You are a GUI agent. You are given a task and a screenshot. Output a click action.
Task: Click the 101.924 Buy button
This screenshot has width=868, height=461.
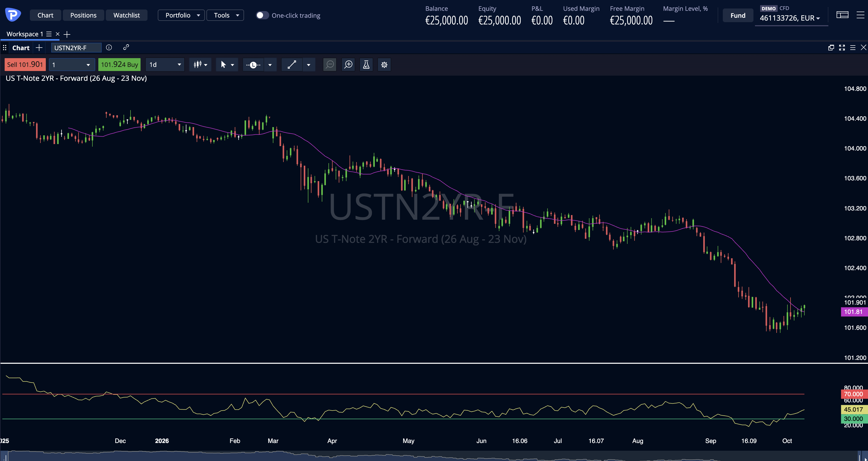[x=119, y=64]
